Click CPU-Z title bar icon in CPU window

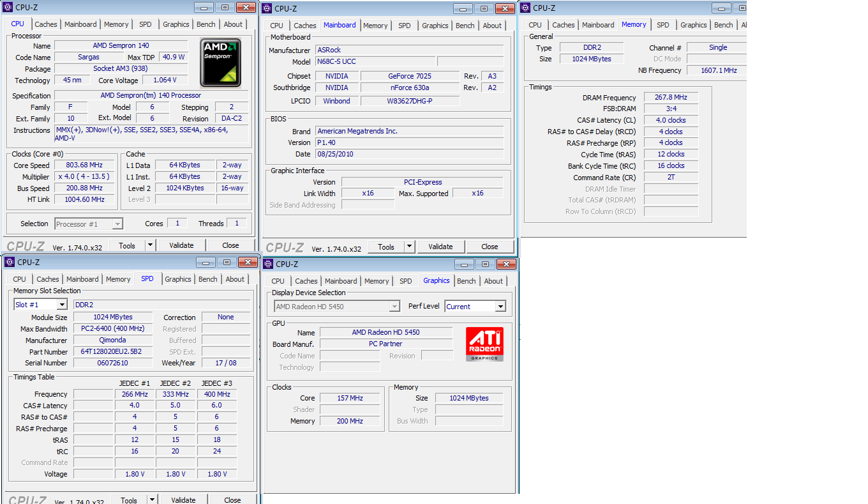pyautogui.click(x=9, y=7)
